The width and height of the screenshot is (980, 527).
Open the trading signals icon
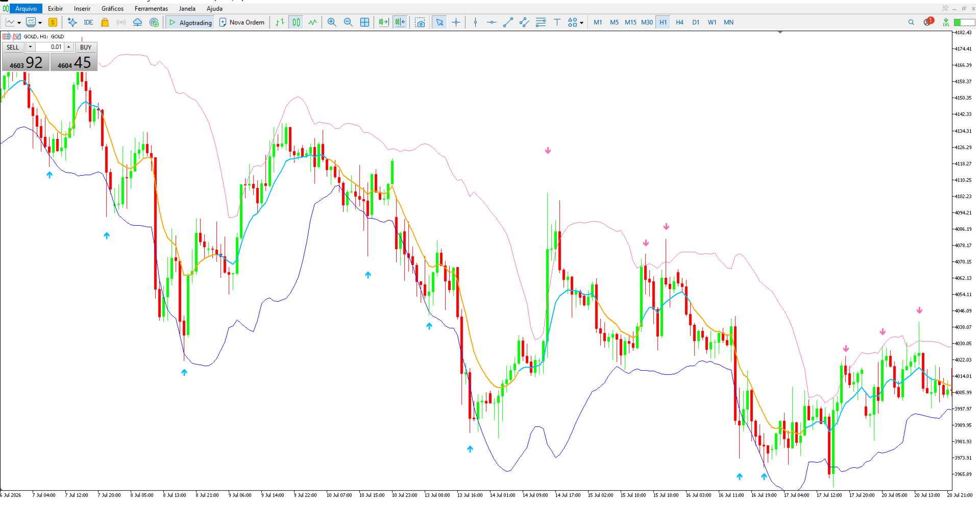(121, 22)
